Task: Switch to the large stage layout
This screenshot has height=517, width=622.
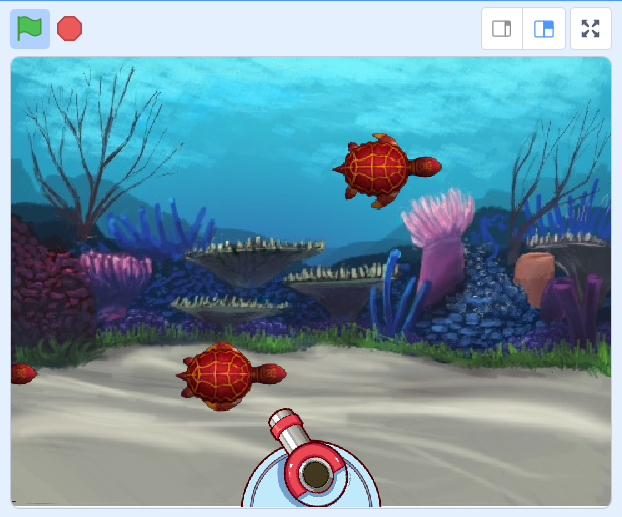Action: (x=544, y=29)
